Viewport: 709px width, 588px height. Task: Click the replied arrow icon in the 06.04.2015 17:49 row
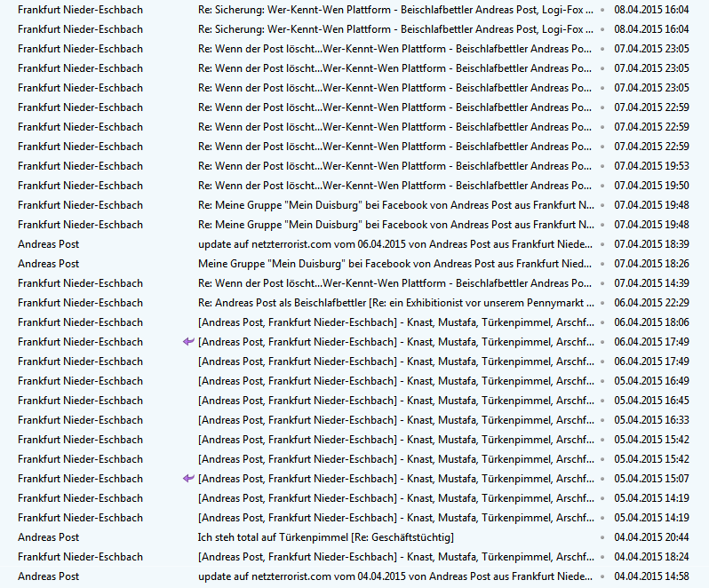[x=188, y=342]
